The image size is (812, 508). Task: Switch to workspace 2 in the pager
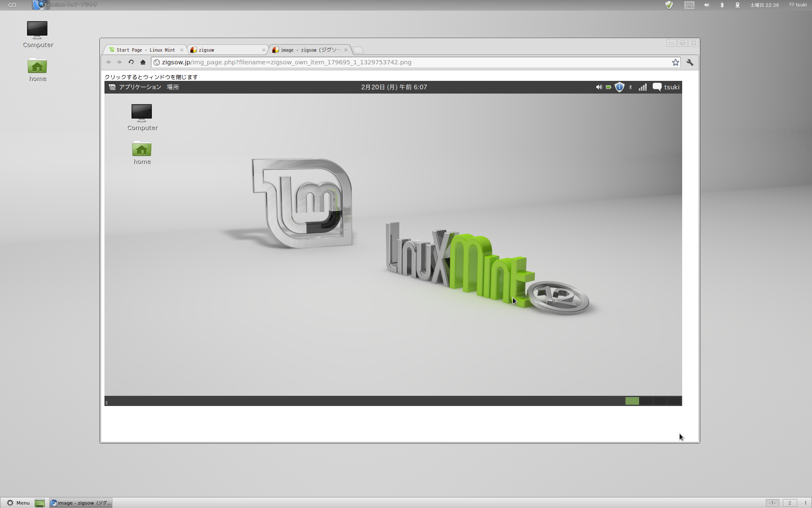(x=789, y=503)
